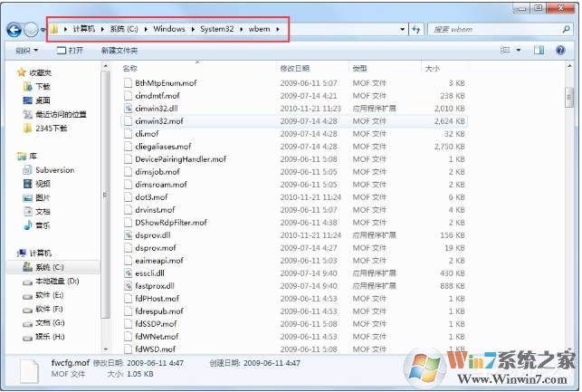Click the refresh icon beside address bar
The height and width of the screenshot is (392, 582).
pos(416,29)
